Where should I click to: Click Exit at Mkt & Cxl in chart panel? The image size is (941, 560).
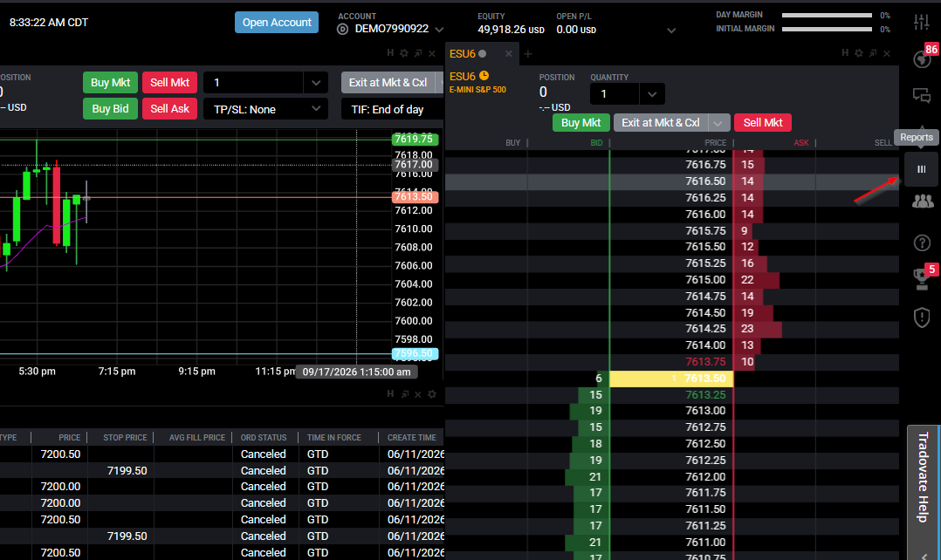click(x=388, y=83)
